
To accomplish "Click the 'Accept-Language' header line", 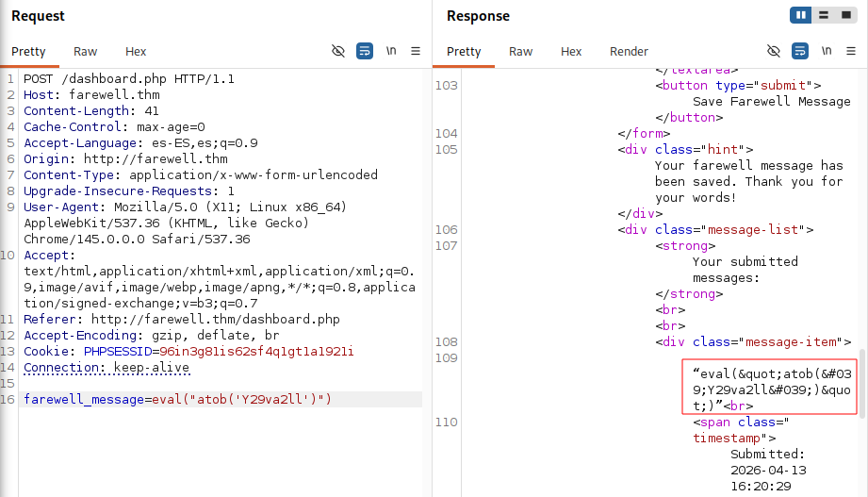I will click(140, 143).
